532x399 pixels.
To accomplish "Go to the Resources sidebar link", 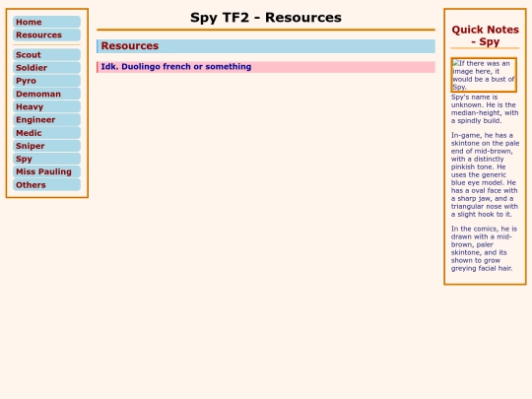I will tap(46, 34).
